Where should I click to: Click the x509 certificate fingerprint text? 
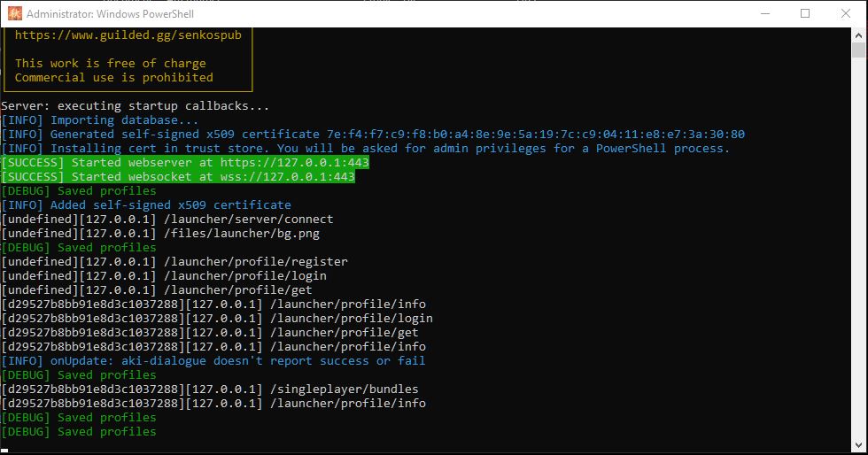click(535, 134)
